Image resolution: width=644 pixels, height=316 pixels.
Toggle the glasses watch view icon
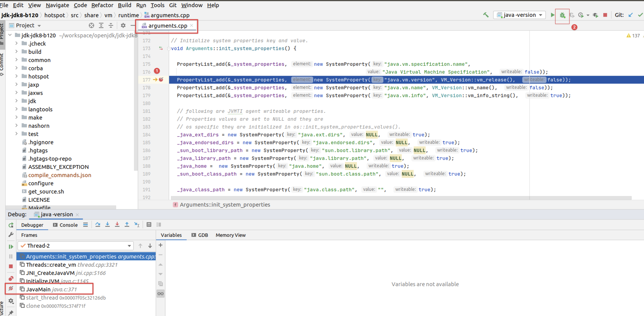[161, 293]
